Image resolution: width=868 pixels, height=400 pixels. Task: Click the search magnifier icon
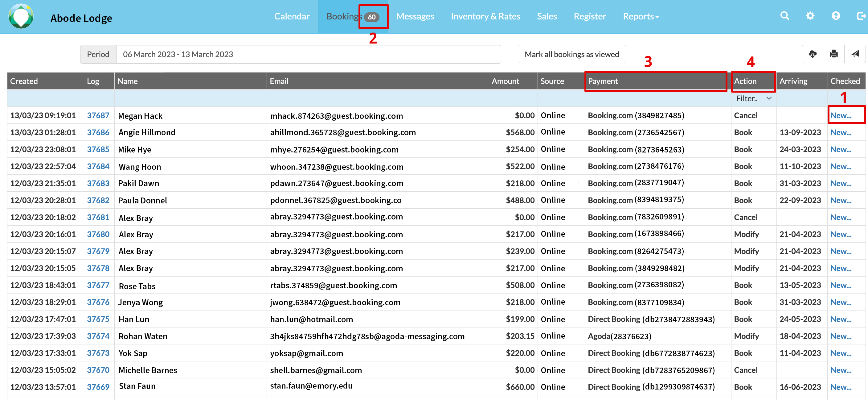tap(784, 16)
